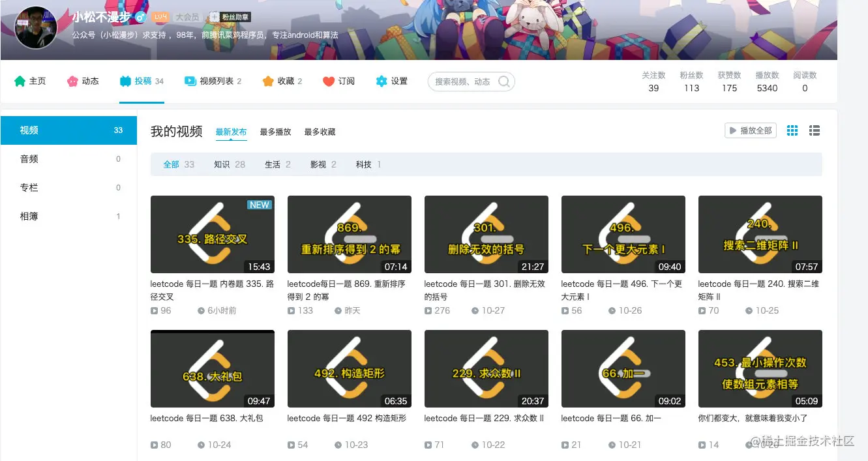Click the search magnifier icon

tap(504, 82)
